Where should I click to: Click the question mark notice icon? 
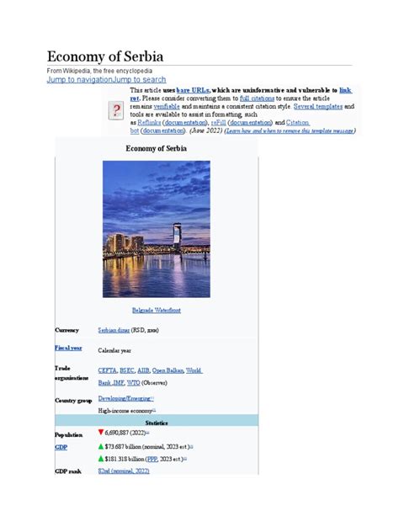coord(115,110)
